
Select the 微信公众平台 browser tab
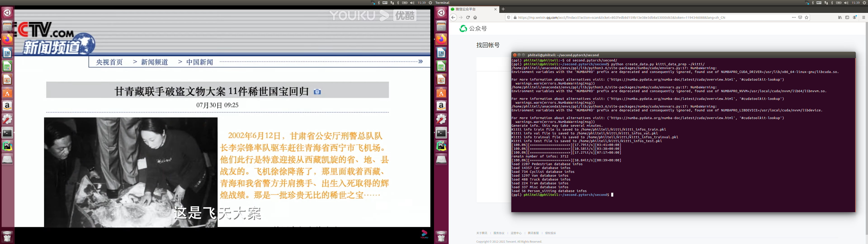tap(472, 9)
